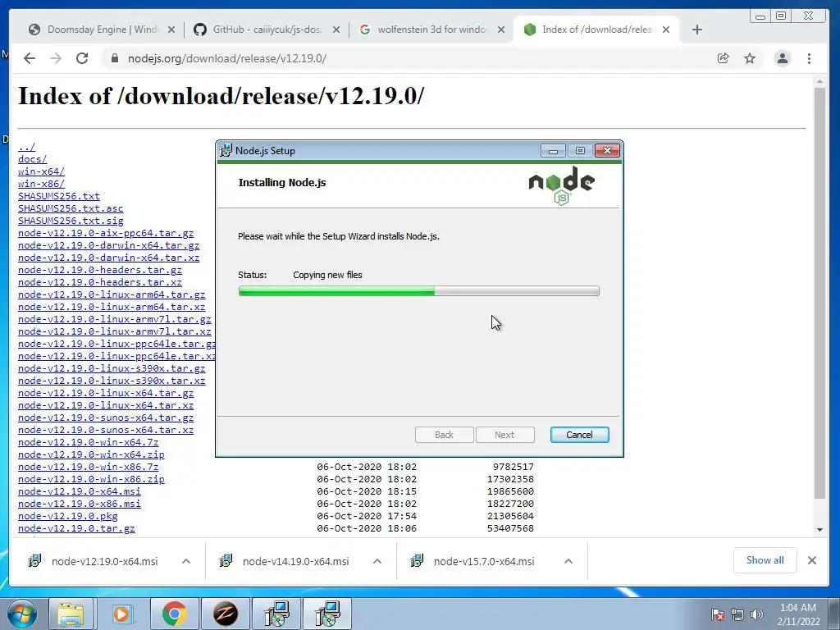
Task: Open the Windows Start menu
Action: 21,614
